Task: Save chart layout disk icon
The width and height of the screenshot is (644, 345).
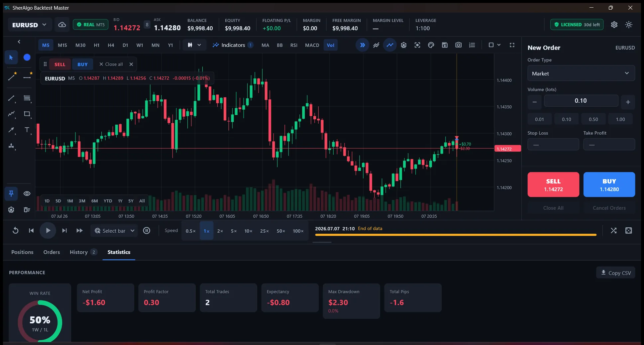Action: pos(445,45)
